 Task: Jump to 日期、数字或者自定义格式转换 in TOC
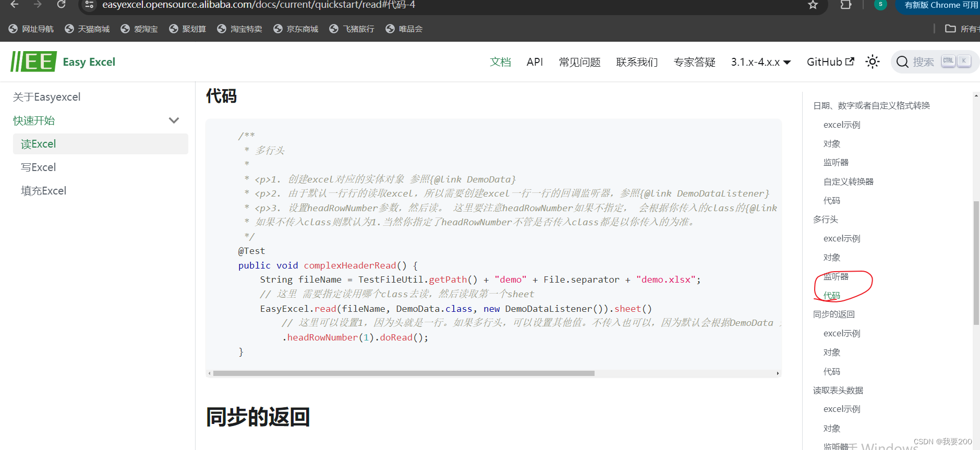click(872, 105)
